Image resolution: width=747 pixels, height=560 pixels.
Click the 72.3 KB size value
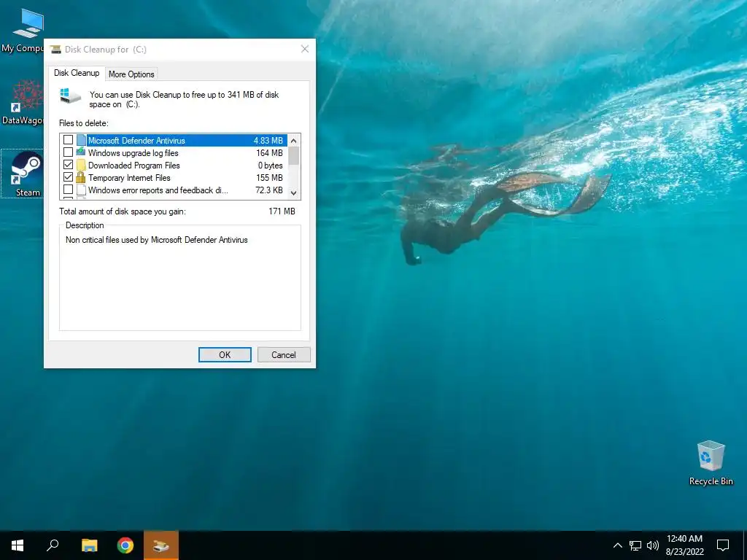click(268, 190)
